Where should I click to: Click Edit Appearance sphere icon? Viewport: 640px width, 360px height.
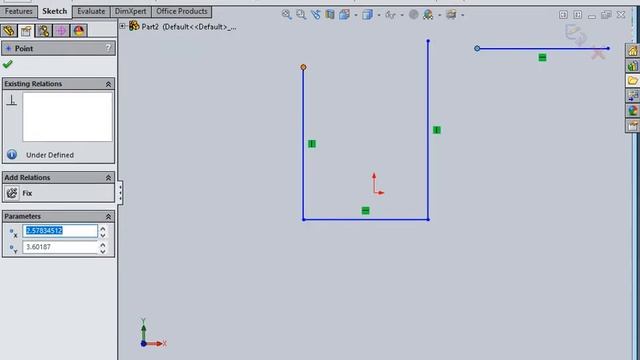coord(413,15)
